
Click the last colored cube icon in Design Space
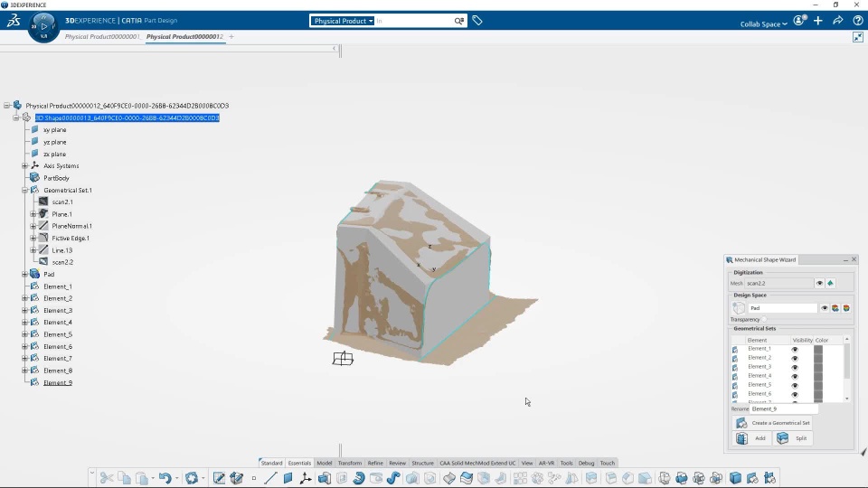pos(846,308)
